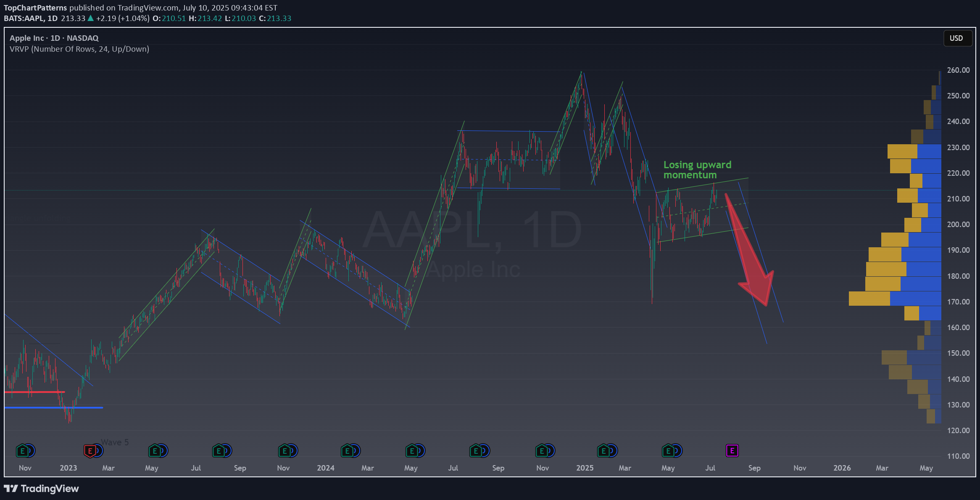
Task: Select the earnings marker between Jul and Sep 2023
Action: (x=219, y=451)
